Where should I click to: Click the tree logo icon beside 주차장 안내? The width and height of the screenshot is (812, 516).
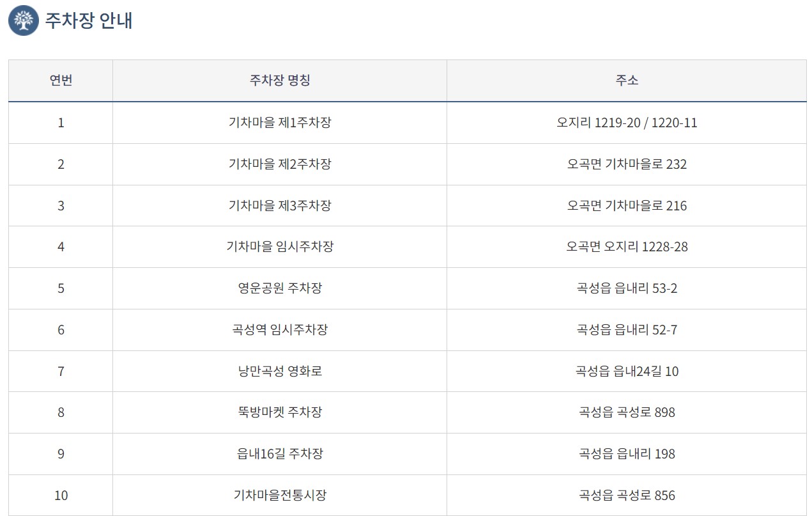(x=24, y=20)
